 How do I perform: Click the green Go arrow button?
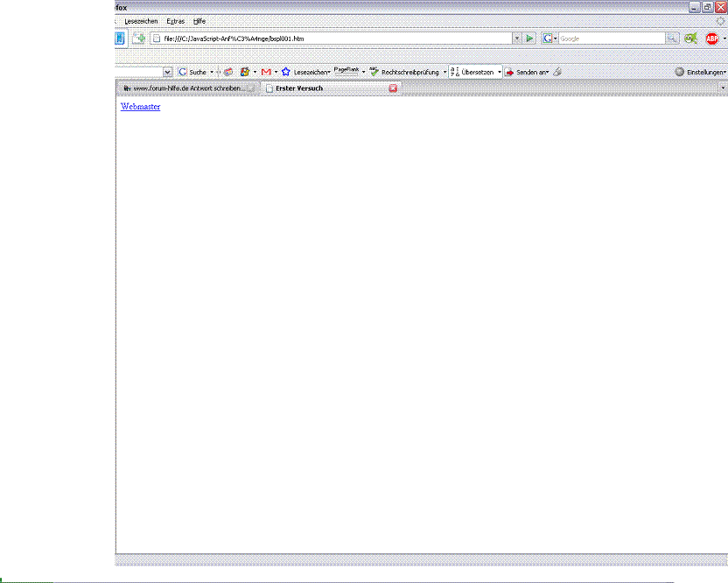click(530, 39)
